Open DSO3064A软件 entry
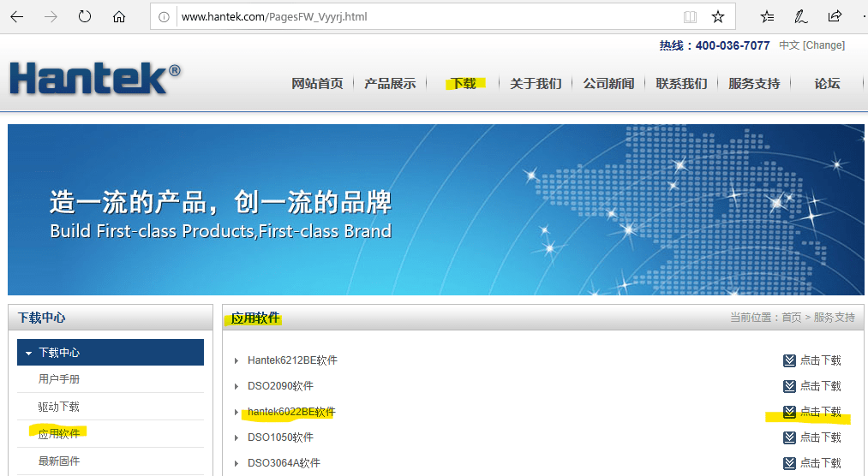Image resolution: width=868 pixels, height=476 pixels. click(284, 463)
